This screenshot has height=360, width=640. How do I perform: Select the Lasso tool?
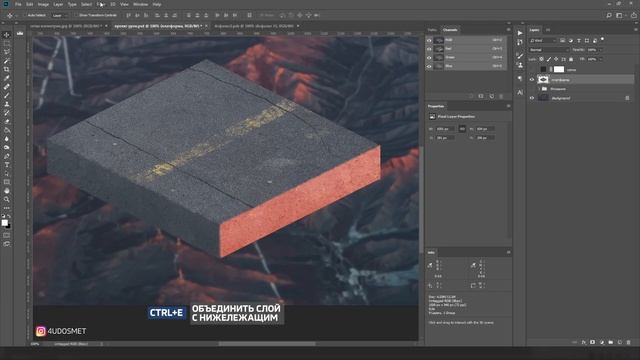tap(6, 52)
